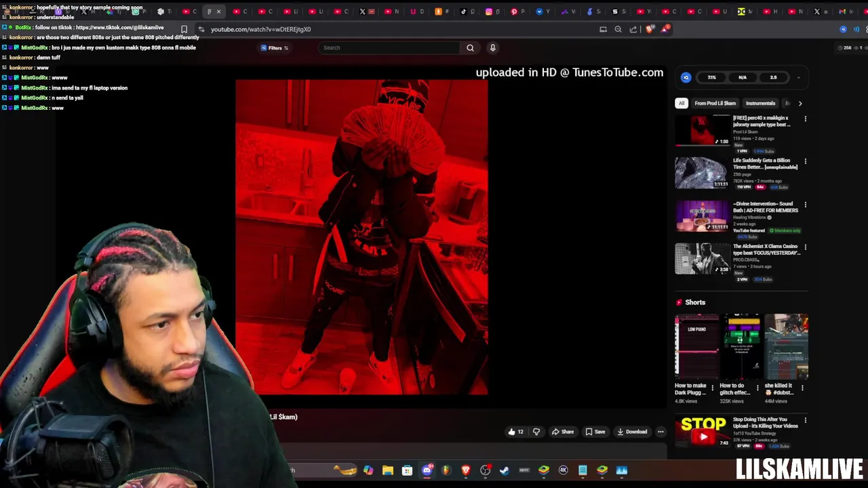
Task: Click the share page icon in address bar
Action: coord(633,29)
